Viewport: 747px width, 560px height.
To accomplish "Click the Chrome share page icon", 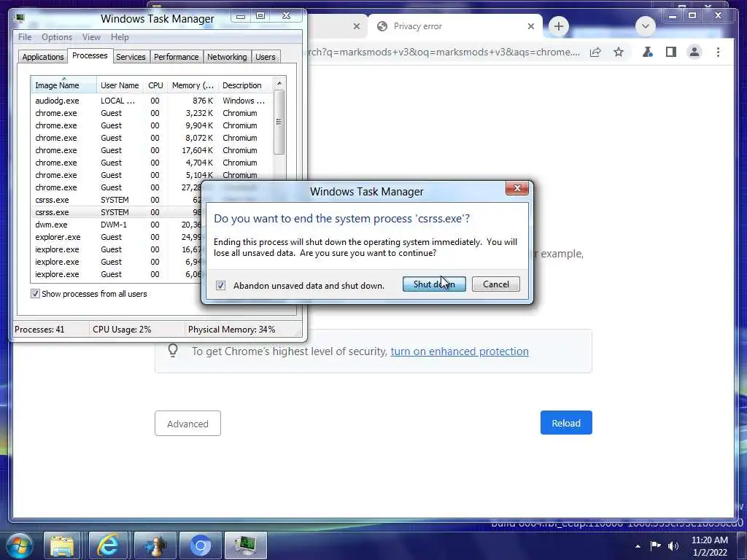I will [595, 52].
